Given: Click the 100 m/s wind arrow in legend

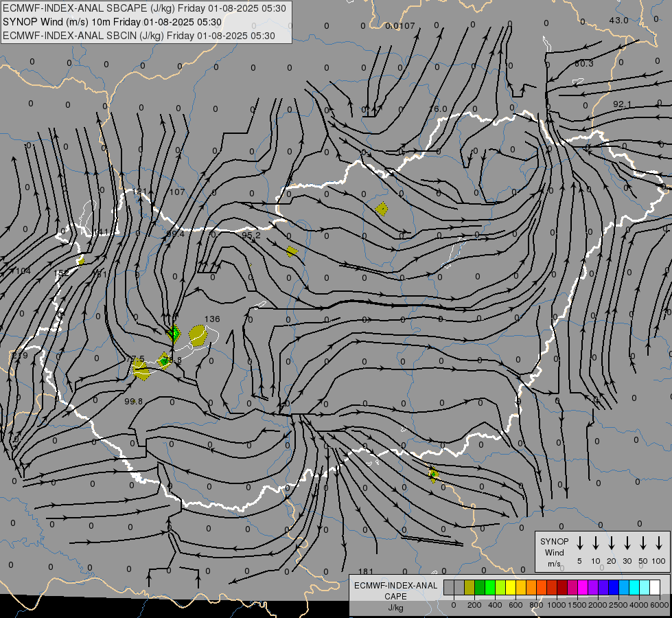Looking at the screenshot, I should click(x=659, y=543).
